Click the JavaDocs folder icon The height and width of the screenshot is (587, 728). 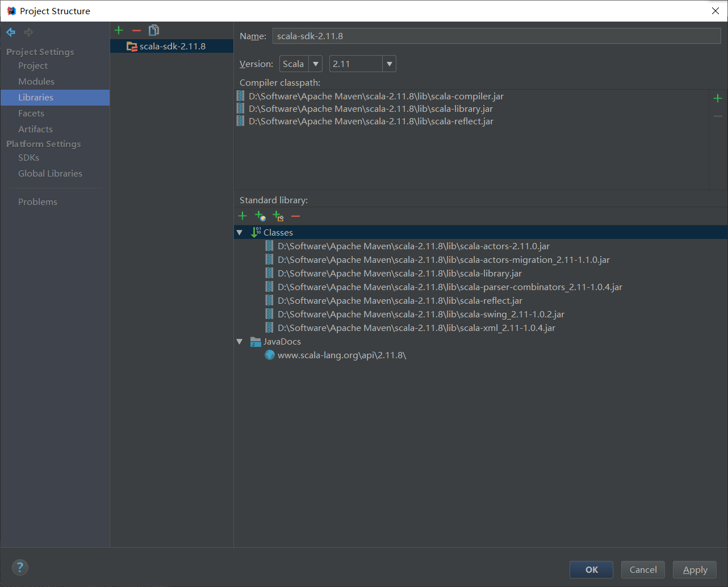256,341
